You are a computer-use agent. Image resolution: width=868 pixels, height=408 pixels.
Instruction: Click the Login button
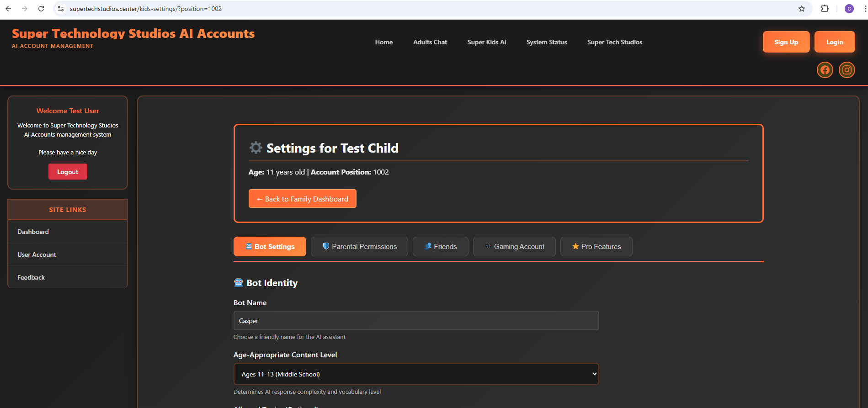(835, 42)
